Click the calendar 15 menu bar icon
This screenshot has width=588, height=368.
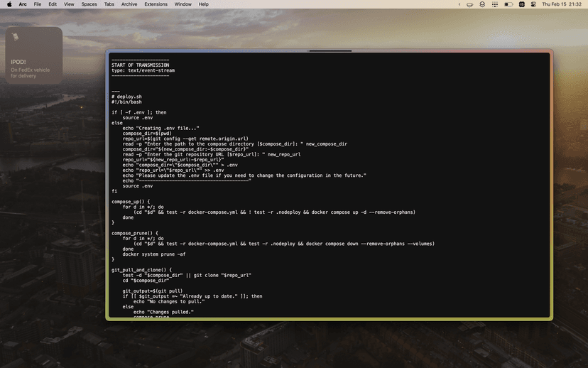522,4
